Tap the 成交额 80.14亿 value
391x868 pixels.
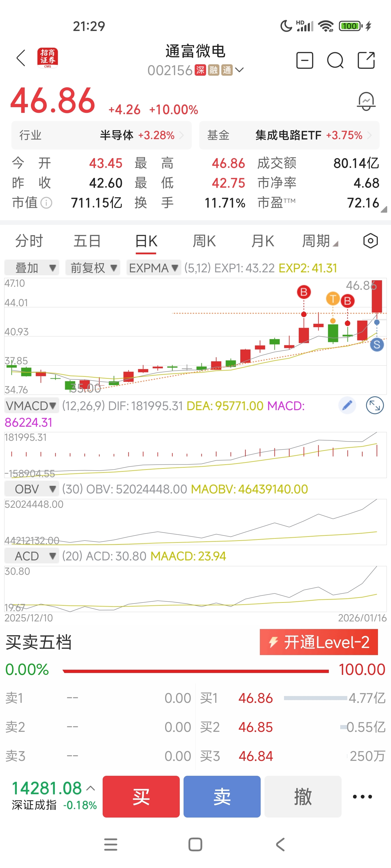pos(356,163)
